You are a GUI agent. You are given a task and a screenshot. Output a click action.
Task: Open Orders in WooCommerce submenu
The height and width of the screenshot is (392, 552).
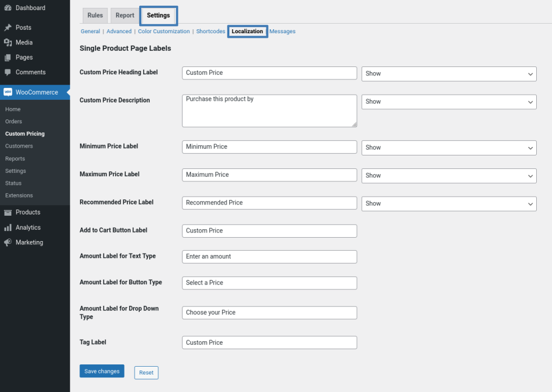tap(14, 122)
